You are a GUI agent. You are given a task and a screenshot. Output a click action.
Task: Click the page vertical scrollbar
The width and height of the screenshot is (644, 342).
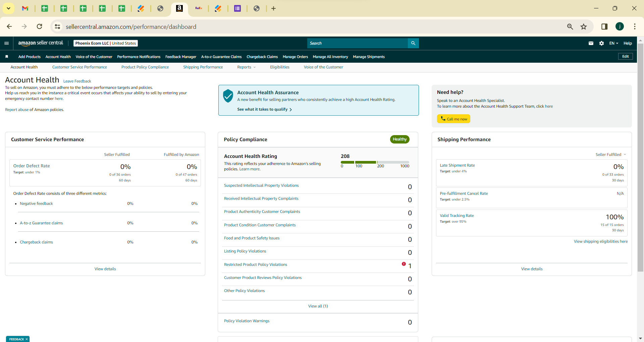point(641,158)
